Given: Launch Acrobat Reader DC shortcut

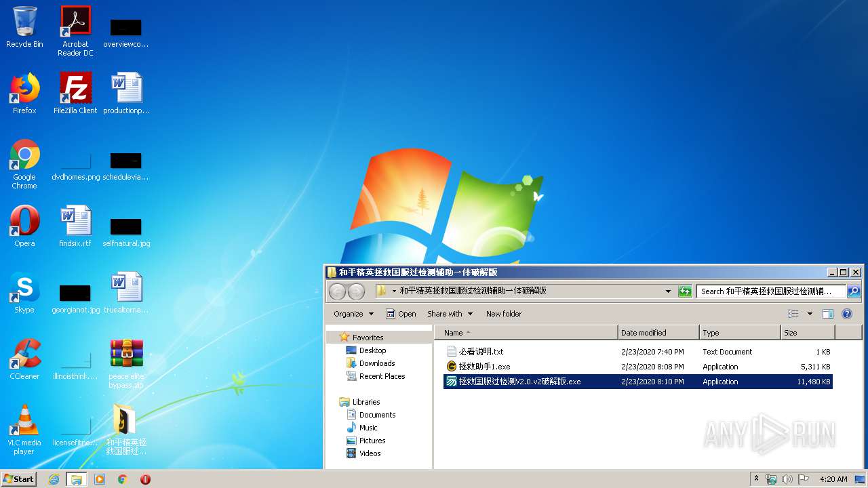Looking at the screenshot, I should coord(75,31).
